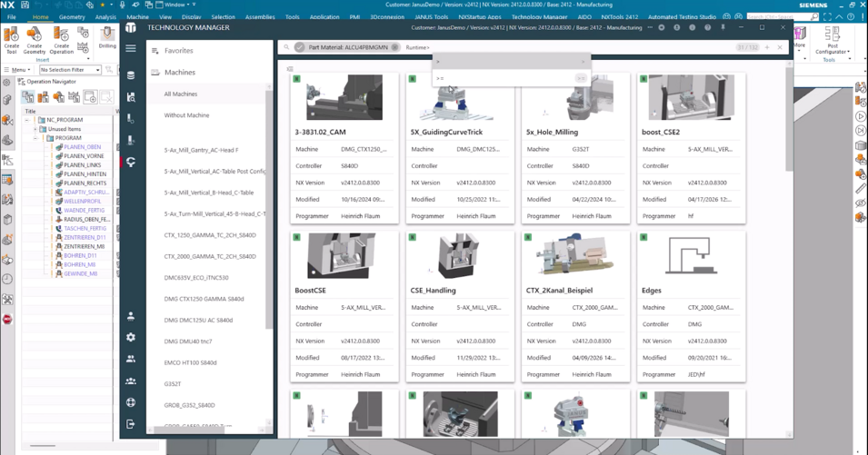Click the collapse list icon above the cards
The image size is (868, 455).
[x=290, y=68]
